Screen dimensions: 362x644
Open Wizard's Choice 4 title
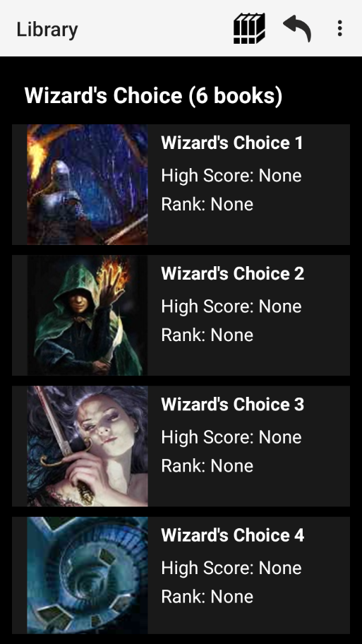pos(233,535)
